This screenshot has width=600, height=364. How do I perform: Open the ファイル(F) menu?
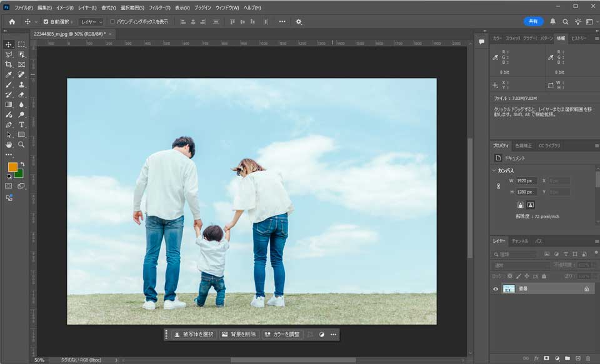pyautogui.click(x=23, y=7)
